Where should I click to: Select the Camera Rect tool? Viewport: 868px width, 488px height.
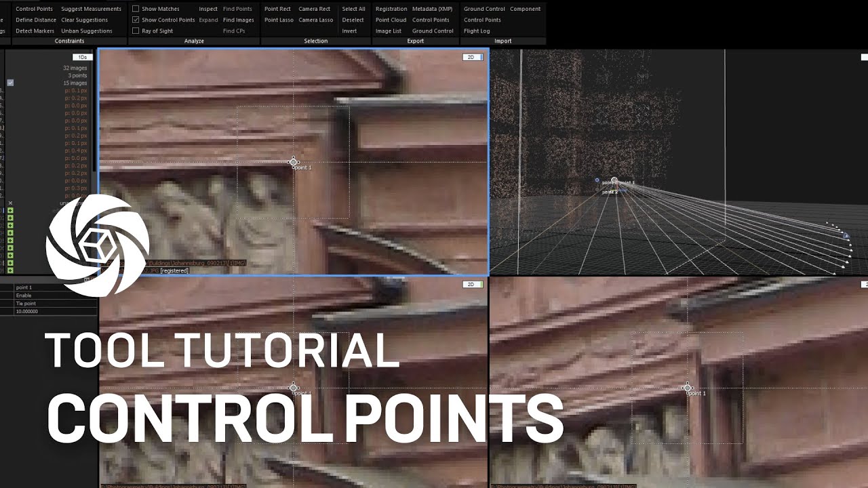[x=314, y=9]
